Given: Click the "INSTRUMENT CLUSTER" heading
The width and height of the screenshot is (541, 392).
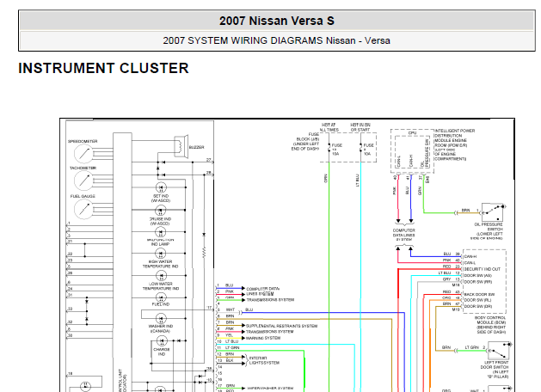Looking at the screenshot, I should click(103, 68).
